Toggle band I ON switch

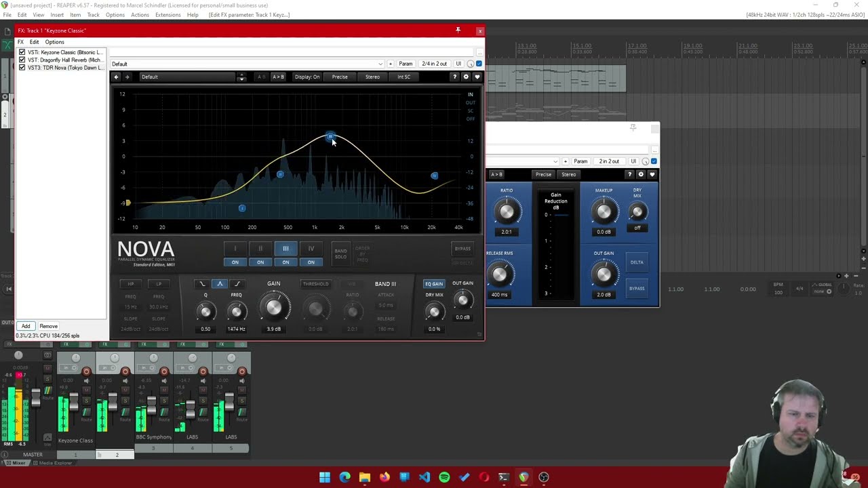point(235,262)
